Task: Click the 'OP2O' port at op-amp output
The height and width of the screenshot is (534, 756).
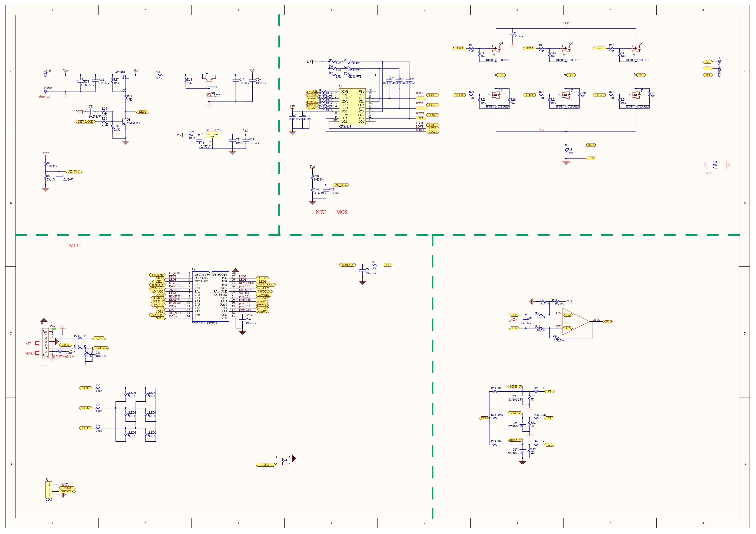Action: pos(608,321)
